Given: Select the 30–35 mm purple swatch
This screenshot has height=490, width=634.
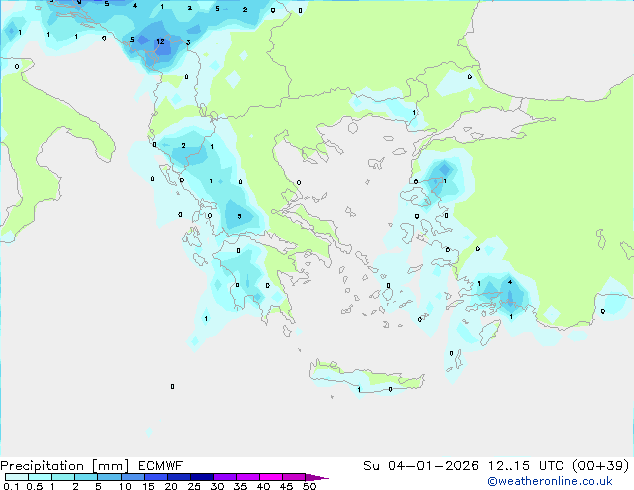Looking at the screenshot, I should pos(224,477).
